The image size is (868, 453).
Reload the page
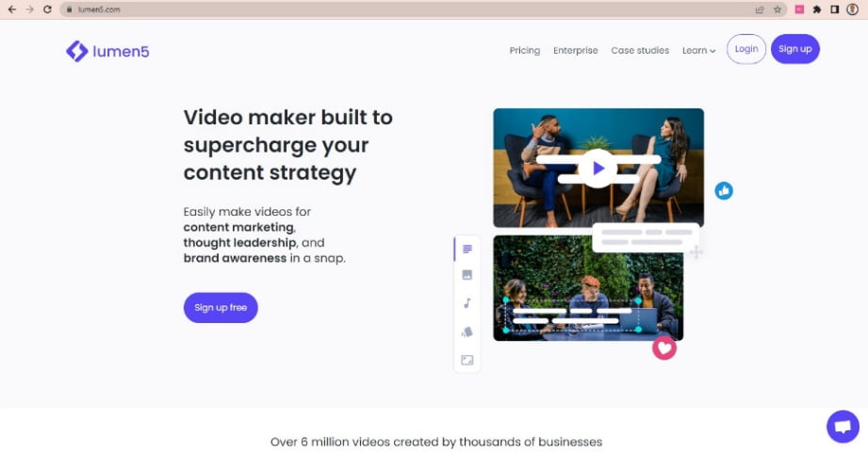pos(48,9)
